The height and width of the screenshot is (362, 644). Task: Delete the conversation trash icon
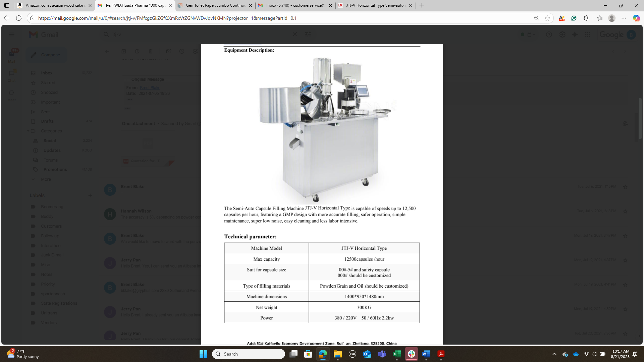tap(151, 51)
